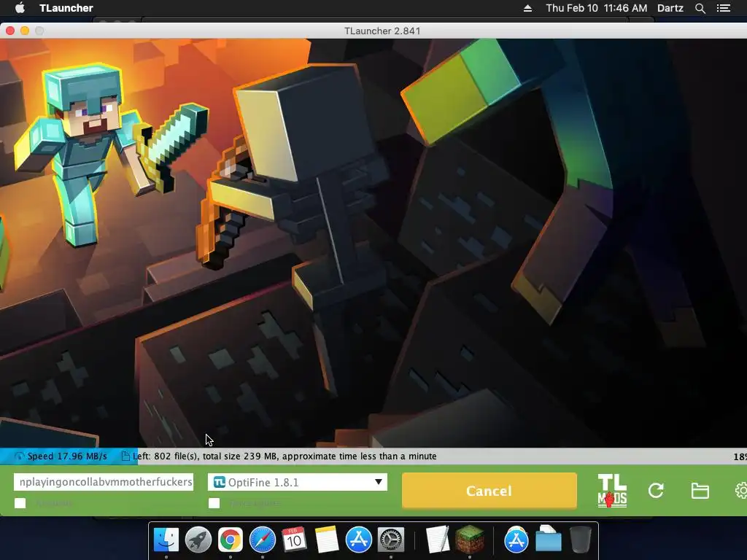Open the TL Mods button
The image size is (747, 560).
612,491
